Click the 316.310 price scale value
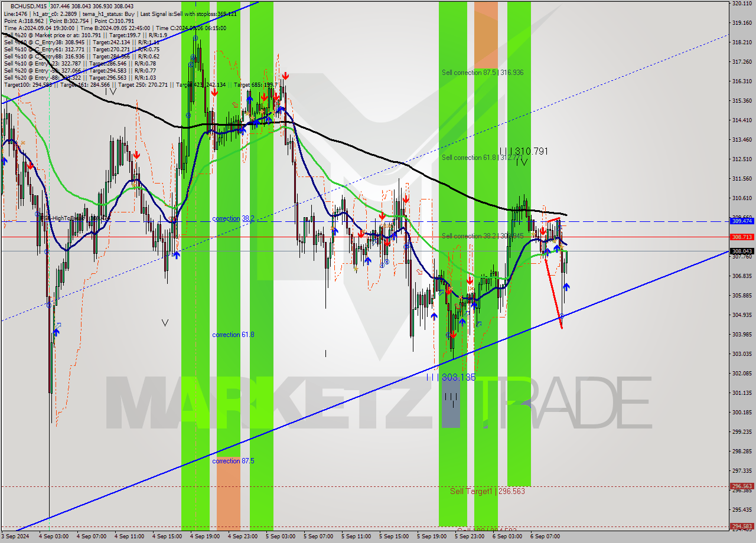 coord(741,81)
